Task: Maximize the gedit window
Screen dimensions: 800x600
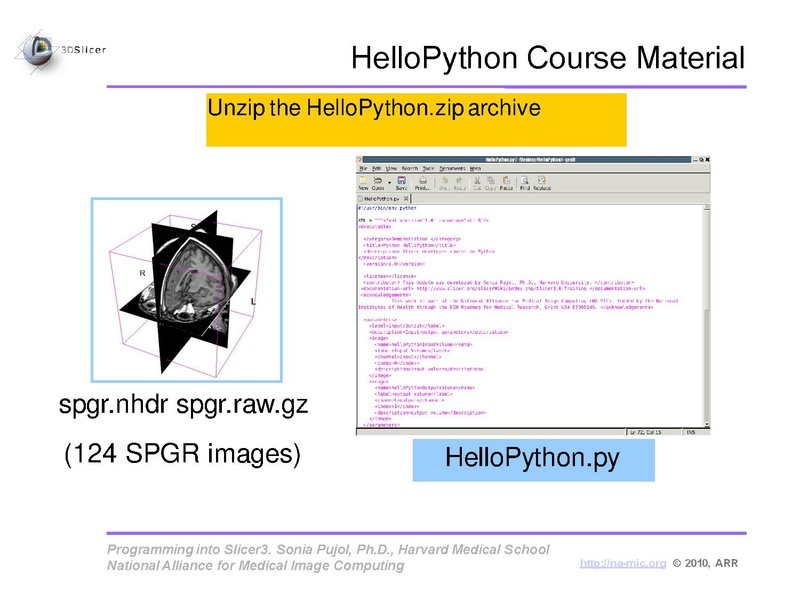Action: (x=702, y=160)
